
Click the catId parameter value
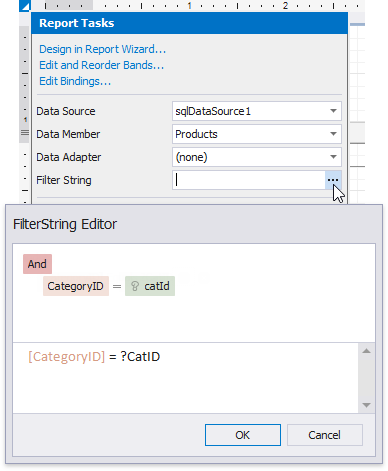pos(157,286)
